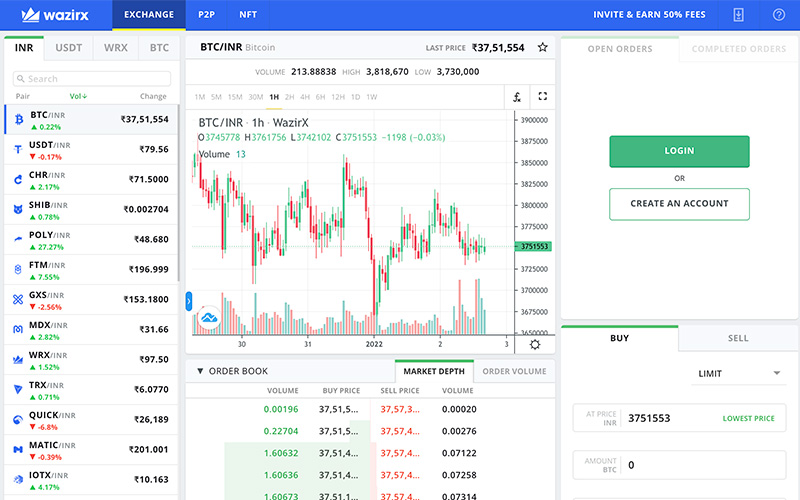This screenshot has height=500, width=800.
Task: Click the WRX coin icon
Action: (18, 360)
